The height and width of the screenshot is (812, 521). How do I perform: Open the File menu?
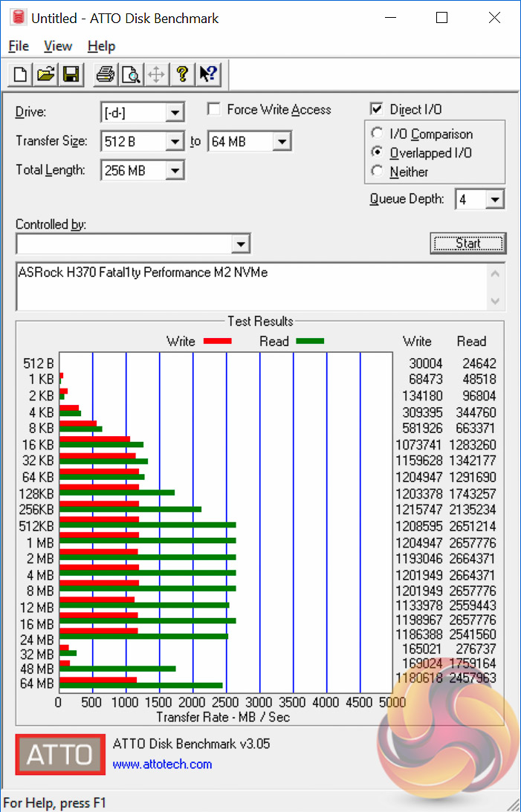pyautogui.click(x=19, y=46)
